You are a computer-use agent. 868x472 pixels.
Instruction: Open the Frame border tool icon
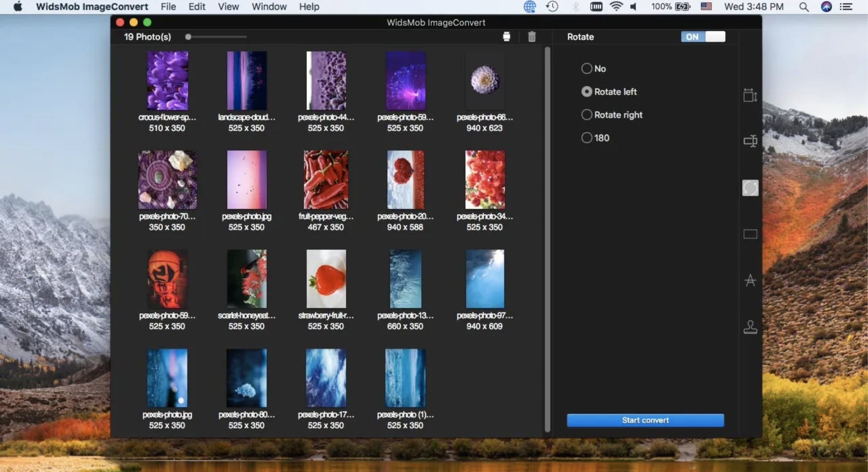[750, 234]
